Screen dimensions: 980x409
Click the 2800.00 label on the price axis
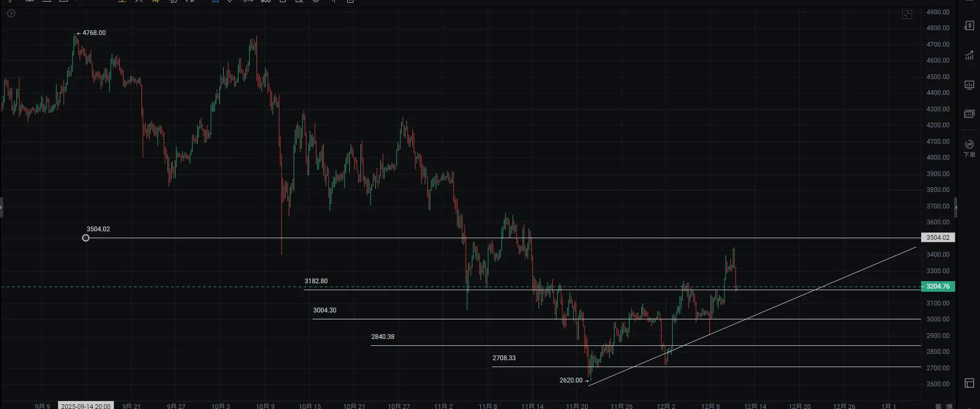coord(938,352)
